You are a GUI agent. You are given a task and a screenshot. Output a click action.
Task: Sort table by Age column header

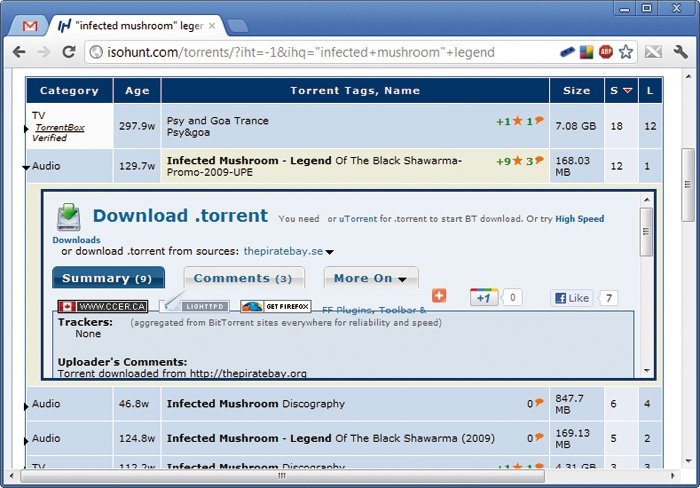pos(137,91)
